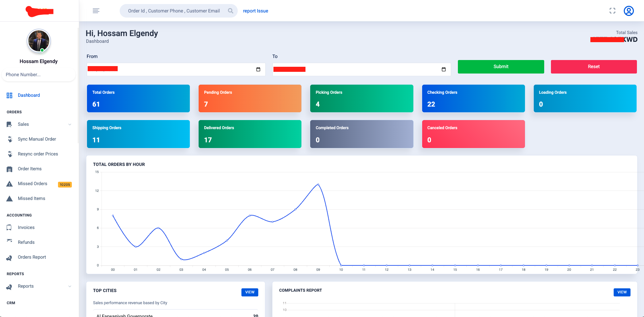Enter fullscreen mode using the top-right icon
The image size is (644, 317).
point(612,11)
